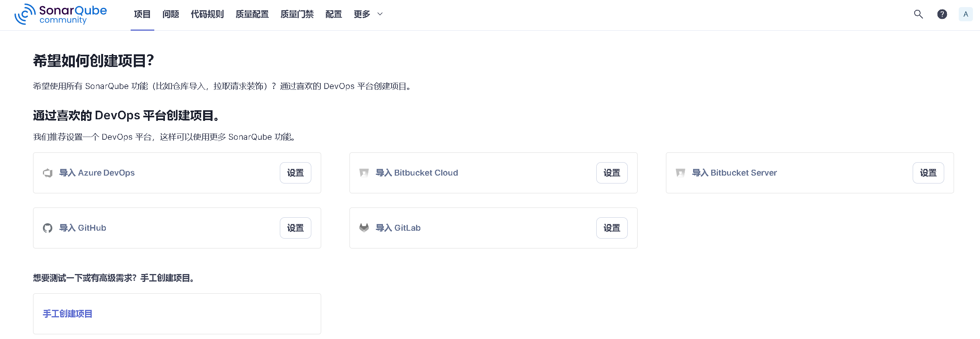Click the heading 希望如何创建项目?

93,61
